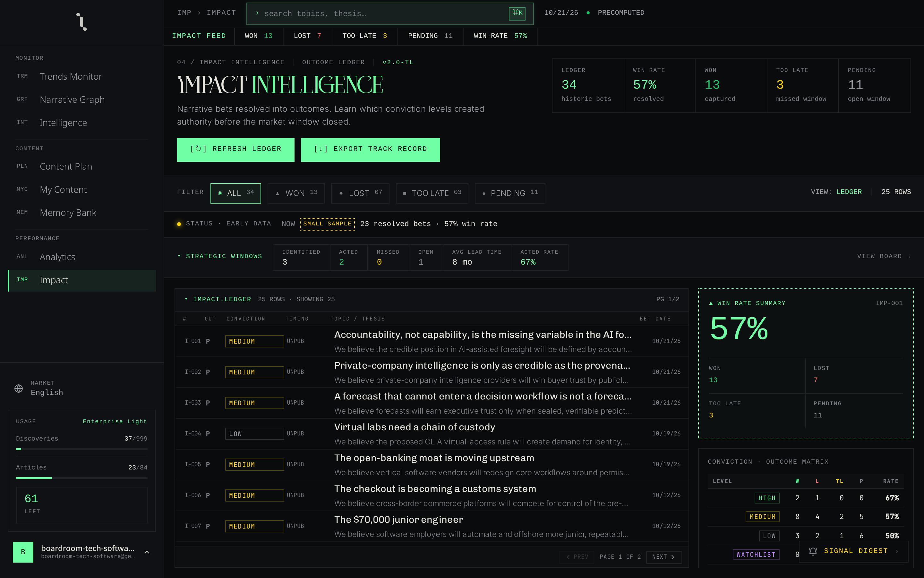Open the View Board link
The height and width of the screenshot is (578, 924).
[884, 256]
